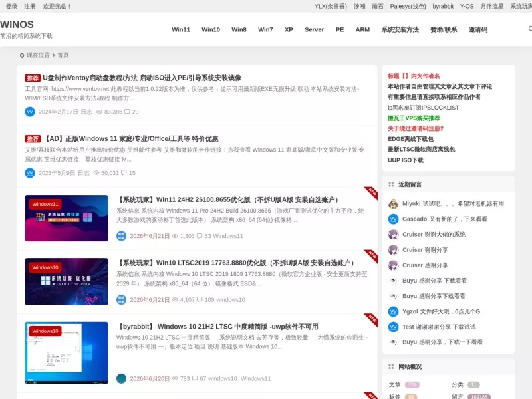Open the XP navigation menu
Screen dimensions: 532x399
[289, 29]
